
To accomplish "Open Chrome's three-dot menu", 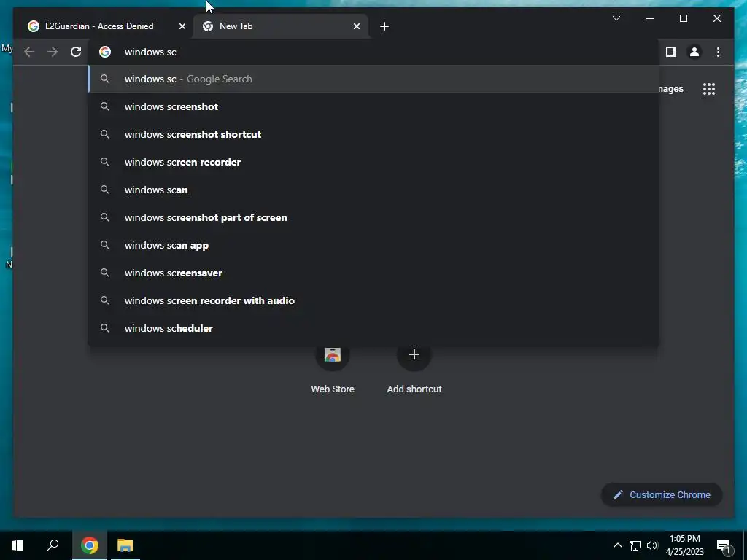I will [x=718, y=52].
